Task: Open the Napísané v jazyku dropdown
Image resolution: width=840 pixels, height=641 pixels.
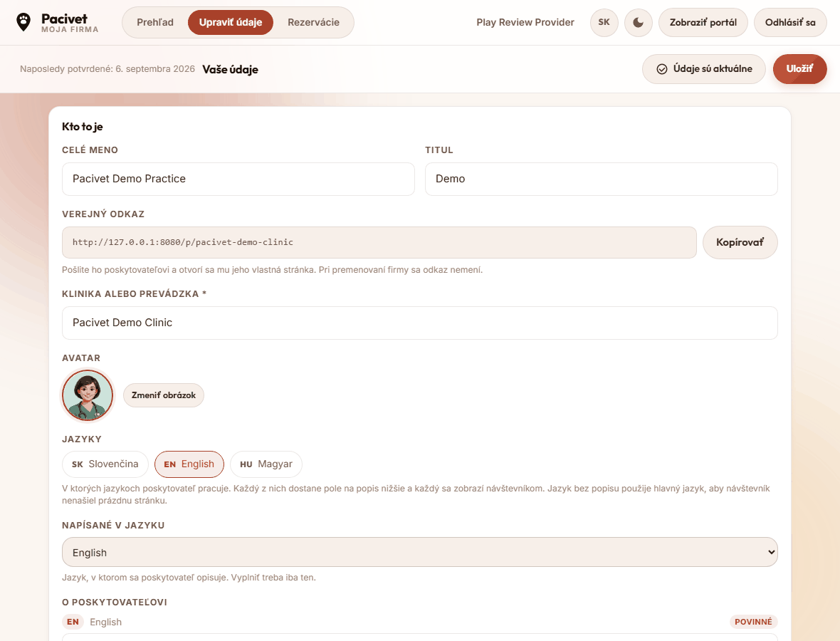Action: coord(419,552)
